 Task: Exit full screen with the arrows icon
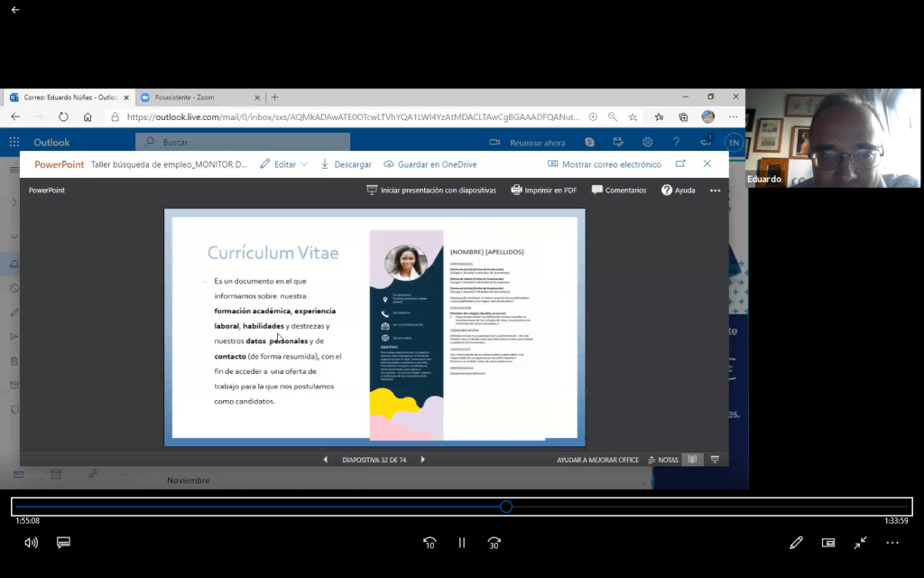861,543
